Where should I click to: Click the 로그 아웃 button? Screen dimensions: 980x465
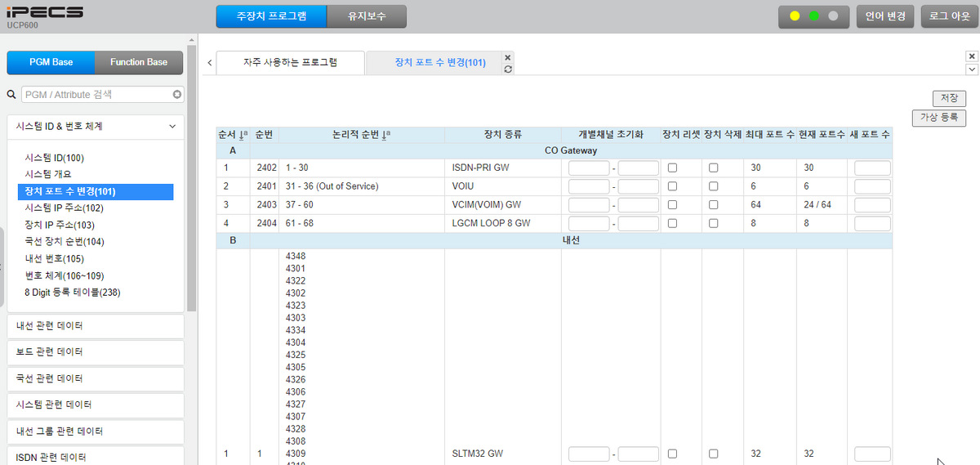point(949,16)
